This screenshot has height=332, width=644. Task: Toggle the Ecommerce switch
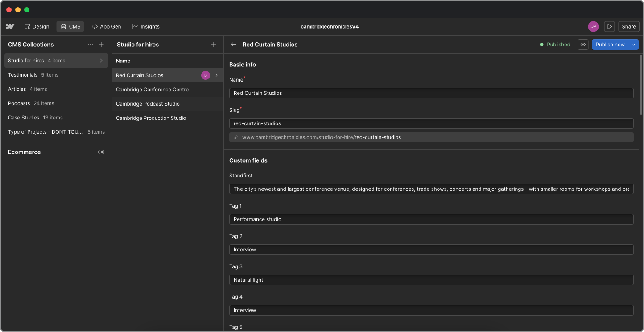coord(101,152)
